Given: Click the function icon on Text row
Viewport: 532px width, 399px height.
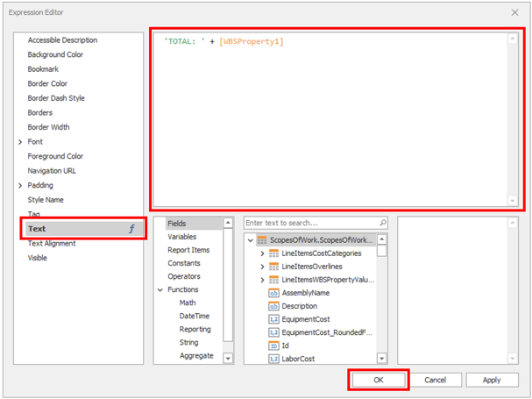Looking at the screenshot, I should [131, 229].
